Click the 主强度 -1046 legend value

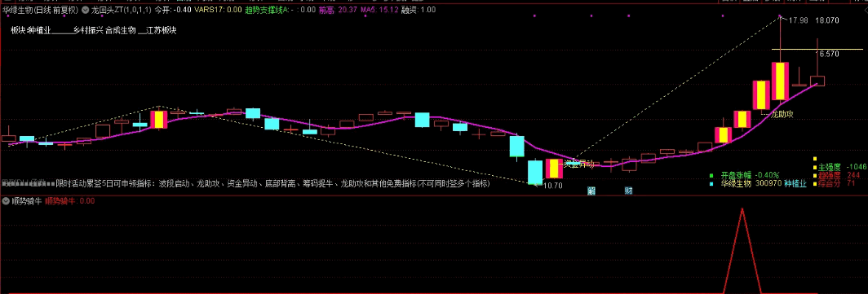click(x=842, y=167)
